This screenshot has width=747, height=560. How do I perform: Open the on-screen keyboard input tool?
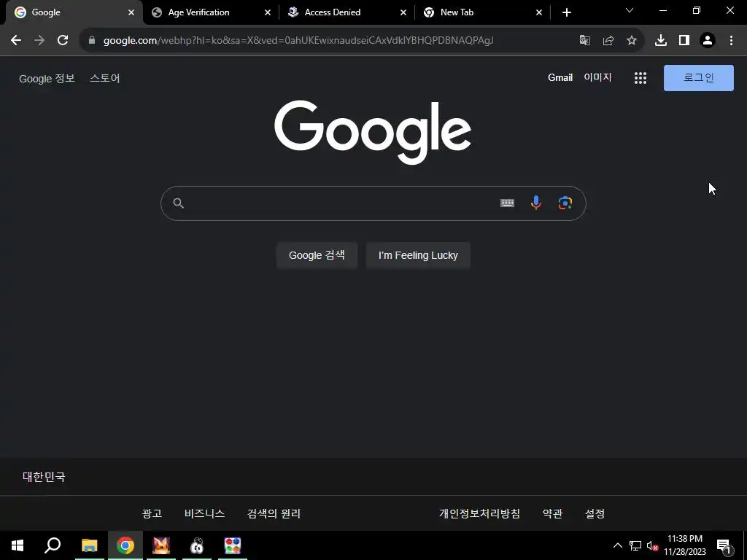507,203
